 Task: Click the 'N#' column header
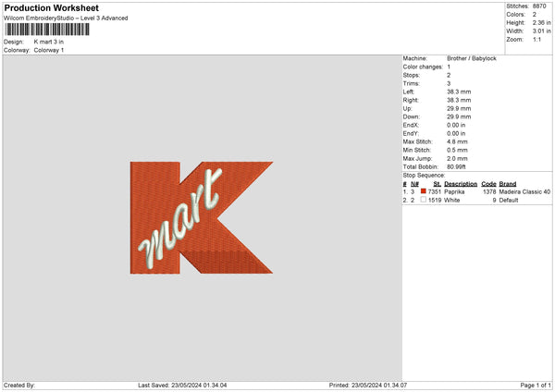(414, 184)
